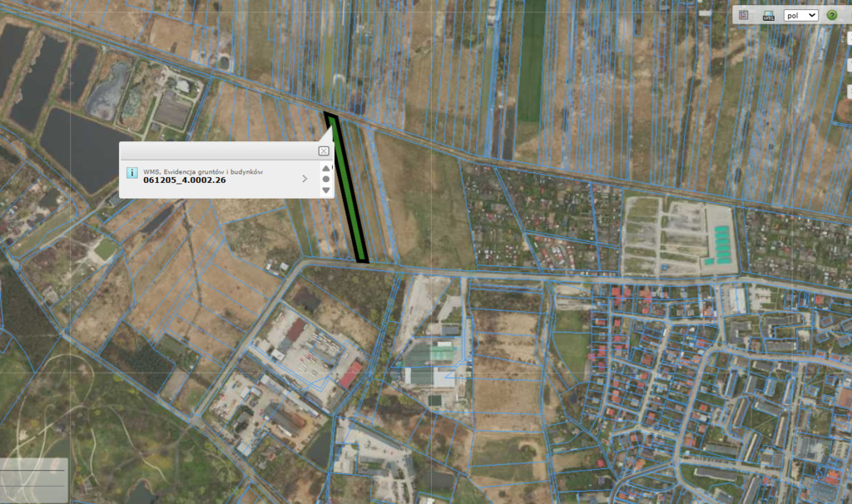This screenshot has height=504, width=852.
Task: Click "WMS, Ewidencja gruntów i budynków" label
Action: coord(203,171)
